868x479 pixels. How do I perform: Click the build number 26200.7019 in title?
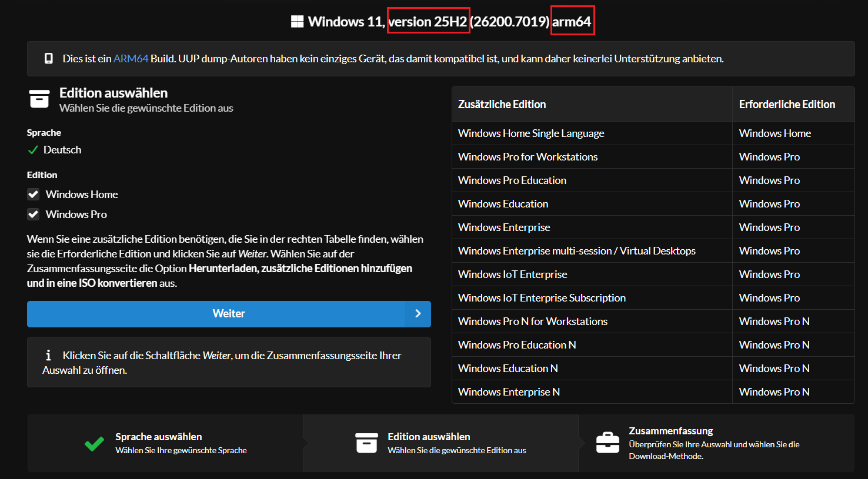(x=509, y=22)
